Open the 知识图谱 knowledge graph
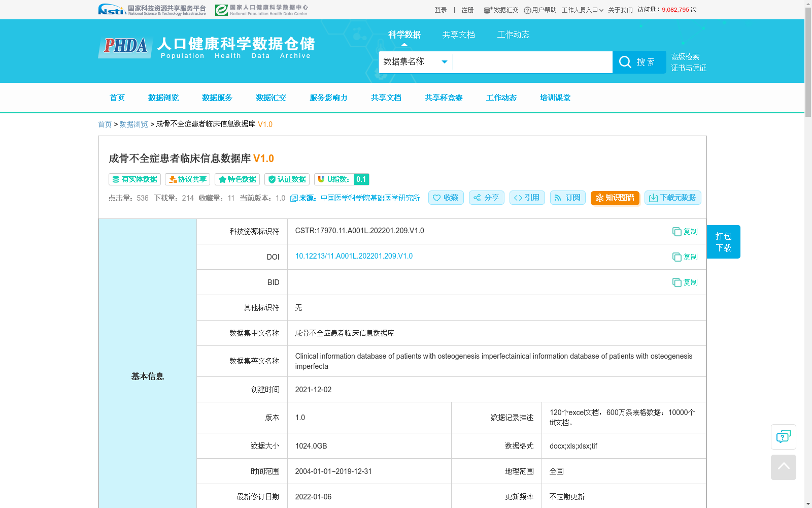The width and height of the screenshot is (812, 508). pyautogui.click(x=615, y=198)
